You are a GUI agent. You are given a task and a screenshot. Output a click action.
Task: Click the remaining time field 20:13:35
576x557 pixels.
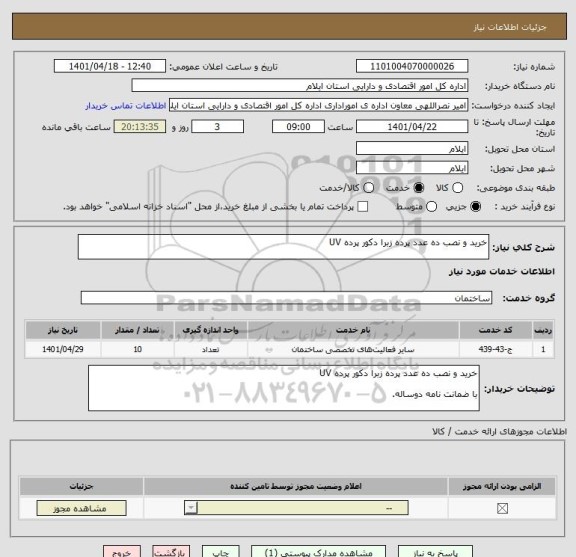pyautogui.click(x=140, y=127)
